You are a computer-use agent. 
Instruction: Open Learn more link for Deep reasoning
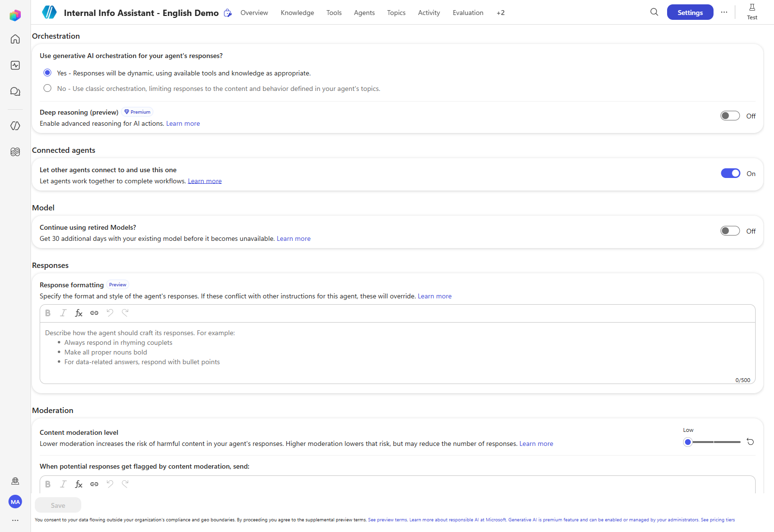(183, 123)
